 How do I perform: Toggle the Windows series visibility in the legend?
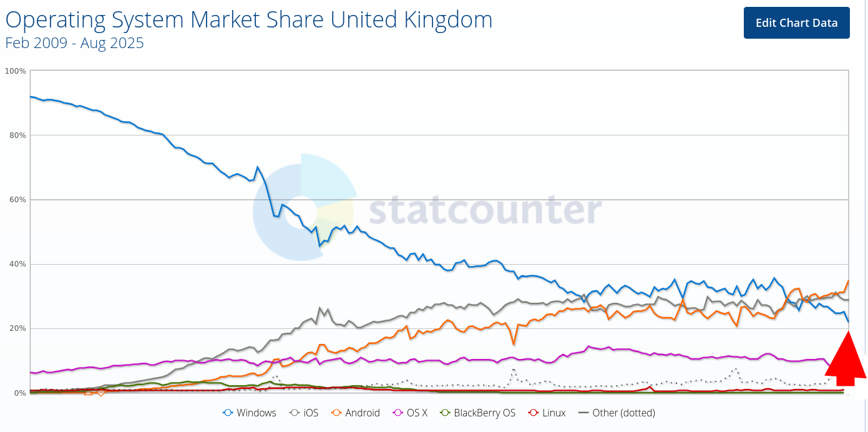(x=257, y=413)
